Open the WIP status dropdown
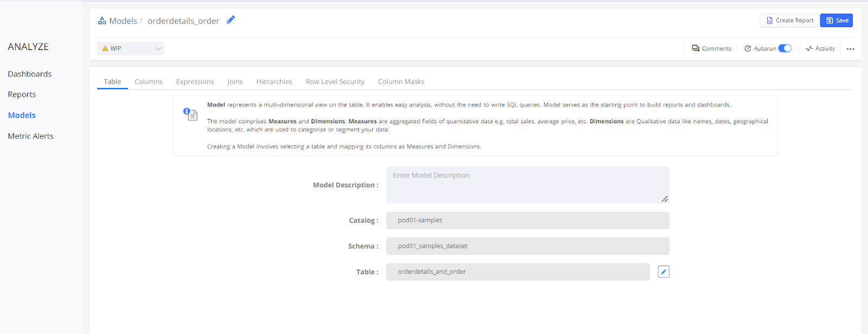The width and height of the screenshot is (868, 334). click(x=131, y=48)
